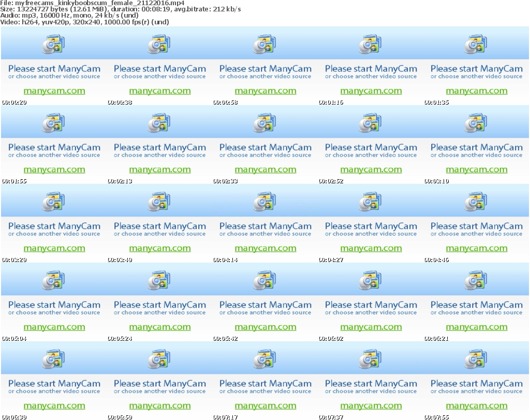The image size is (530, 420).
Task: Select the ManyCam logo in frame 00:02:52
Action: (x=370, y=123)
